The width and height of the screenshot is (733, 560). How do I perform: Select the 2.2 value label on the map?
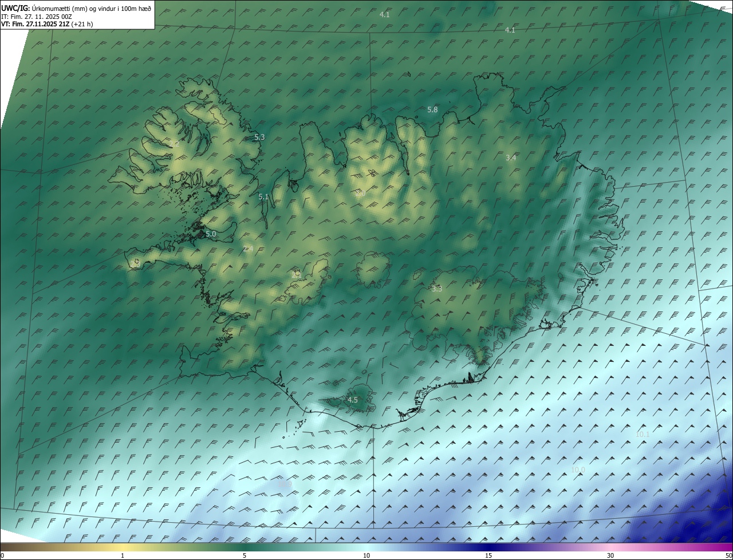[x=175, y=143]
